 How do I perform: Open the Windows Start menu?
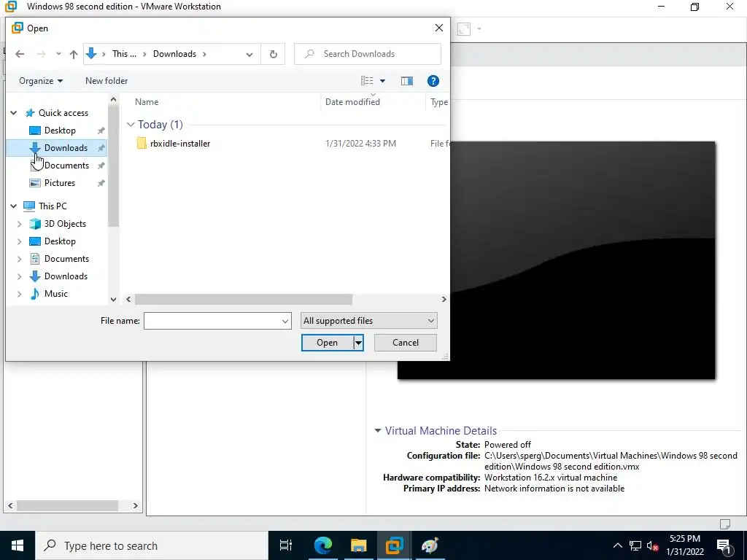click(x=18, y=545)
